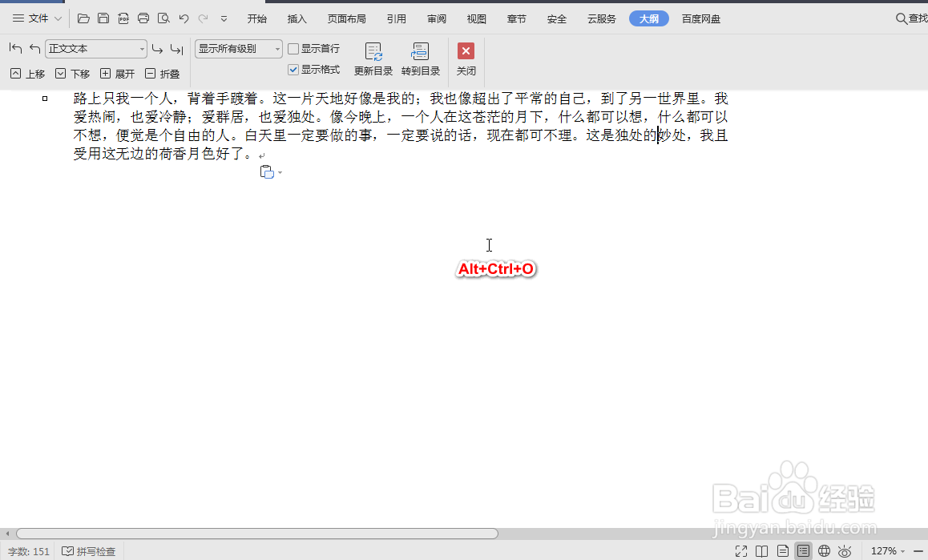Screen dimensions: 928x560
Task: Save document using the save icon
Action: click(x=103, y=18)
